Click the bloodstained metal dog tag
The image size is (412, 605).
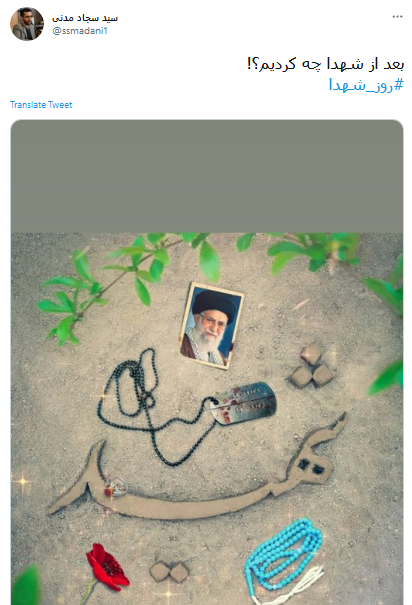[x=244, y=403]
